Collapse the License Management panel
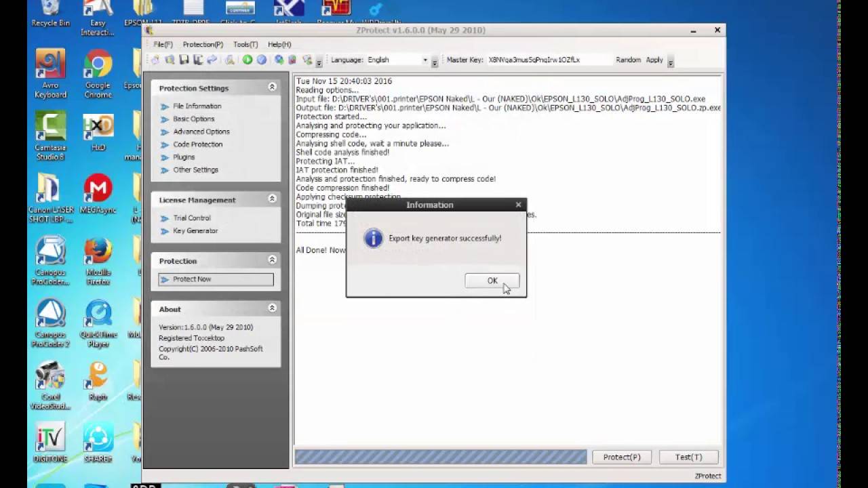The width and height of the screenshot is (868, 488). (x=272, y=199)
